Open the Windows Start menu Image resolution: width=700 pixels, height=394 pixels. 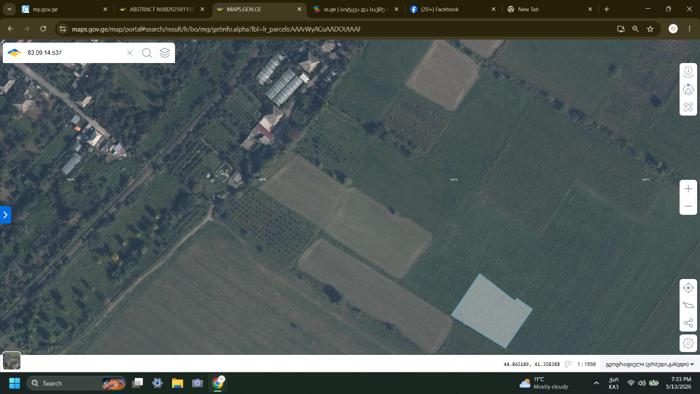(x=14, y=383)
